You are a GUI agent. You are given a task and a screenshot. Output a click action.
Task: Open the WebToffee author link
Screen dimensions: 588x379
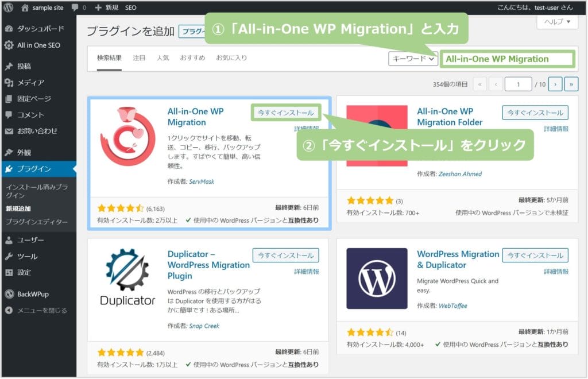click(452, 306)
